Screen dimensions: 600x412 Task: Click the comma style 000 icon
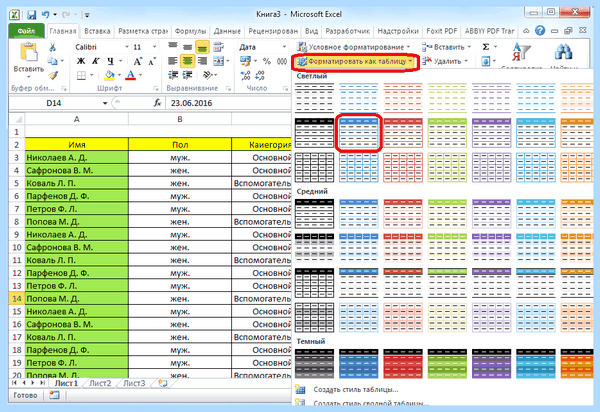[282, 61]
